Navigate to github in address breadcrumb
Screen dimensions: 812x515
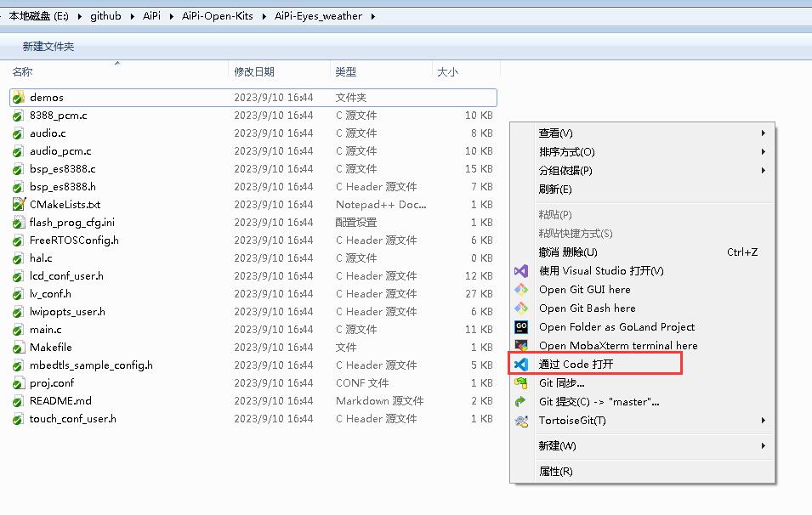[x=105, y=16]
